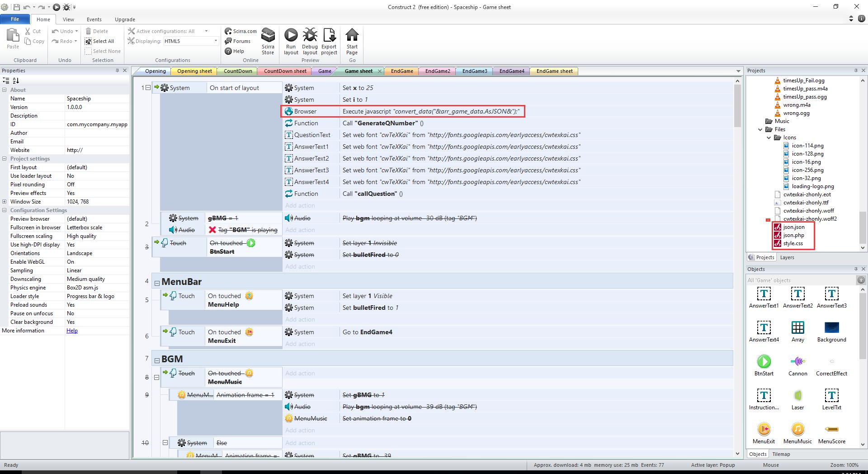The image size is (868, 474).
Task: Switch to the View ribbon tab
Action: (68, 19)
